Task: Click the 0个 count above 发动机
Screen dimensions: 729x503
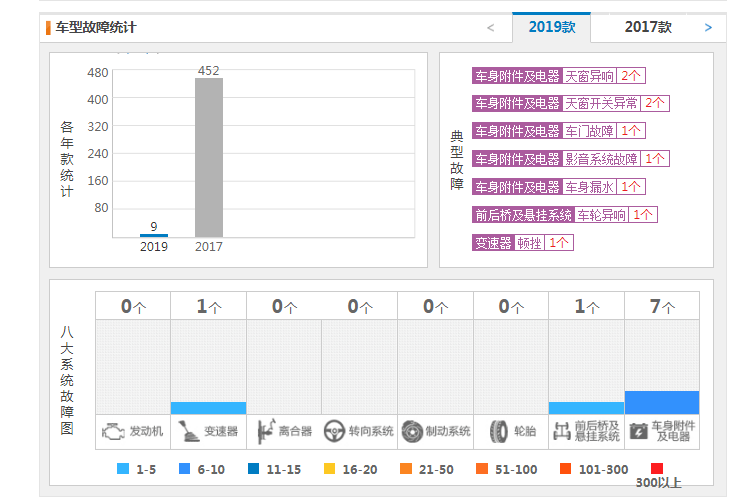Action: [x=133, y=306]
